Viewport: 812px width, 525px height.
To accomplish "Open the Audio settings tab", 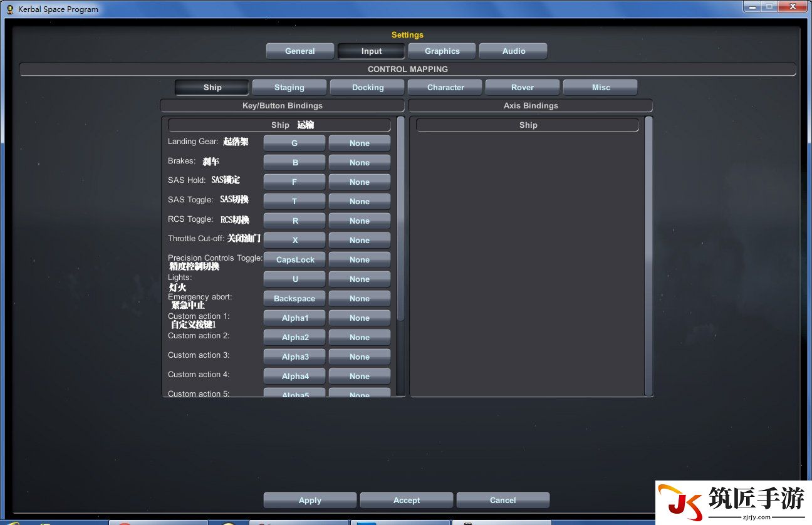I will (513, 51).
